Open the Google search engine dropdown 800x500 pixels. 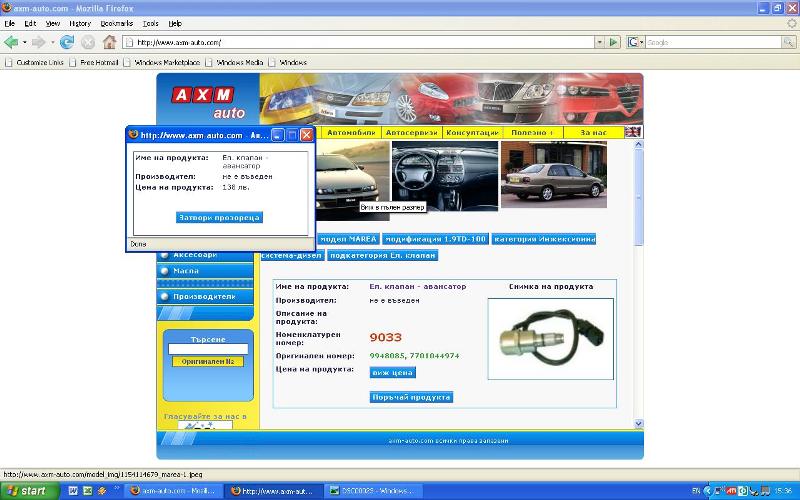[x=635, y=42]
